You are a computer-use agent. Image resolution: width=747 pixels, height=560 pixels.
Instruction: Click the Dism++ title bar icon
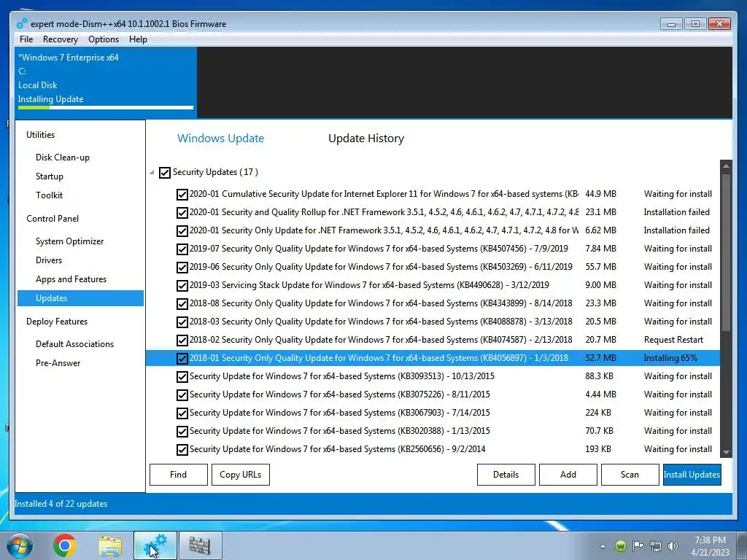(21, 23)
